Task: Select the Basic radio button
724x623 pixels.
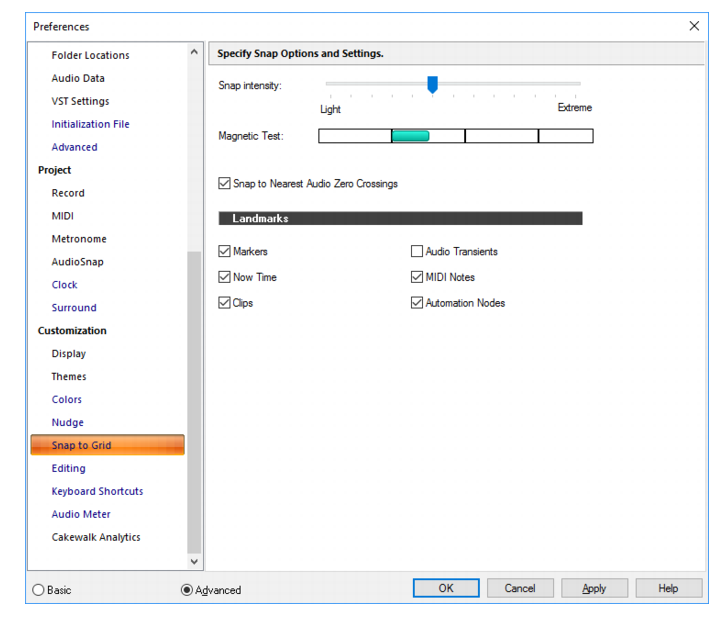Action: [x=38, y=590]
